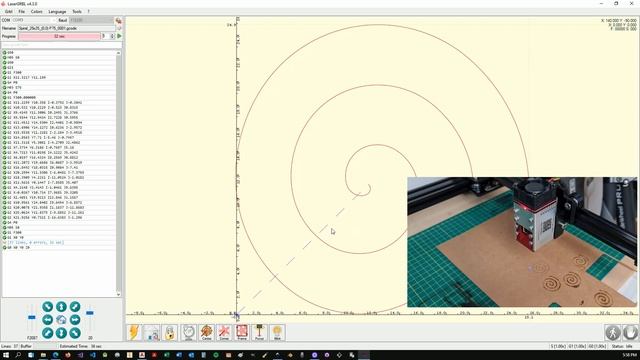This screenshot has height=360, width=640.
Task: Click the Status: Idle indicator
Action: click(x=622, y=346)
